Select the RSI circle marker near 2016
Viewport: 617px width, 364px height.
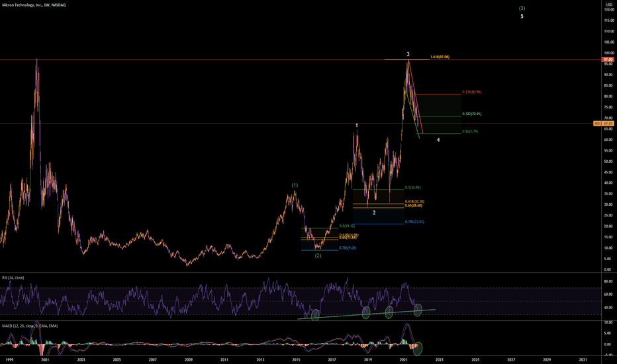coord(315,314)
